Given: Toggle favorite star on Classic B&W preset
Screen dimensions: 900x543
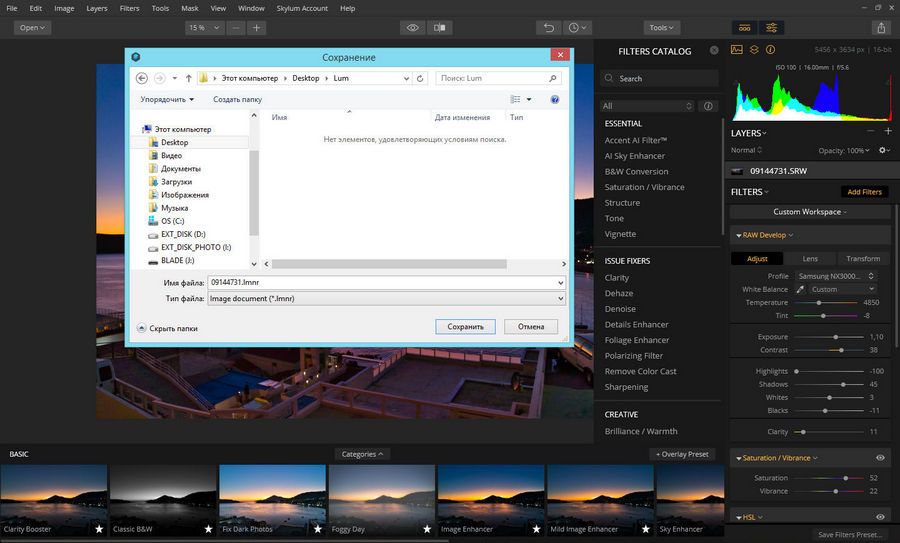Looking at the screenshot, I should (208, 529).
